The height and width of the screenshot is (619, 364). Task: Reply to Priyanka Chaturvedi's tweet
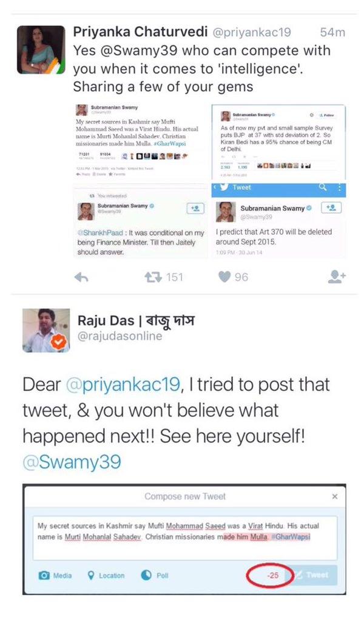pyautogui.click(x=81, y=277)
